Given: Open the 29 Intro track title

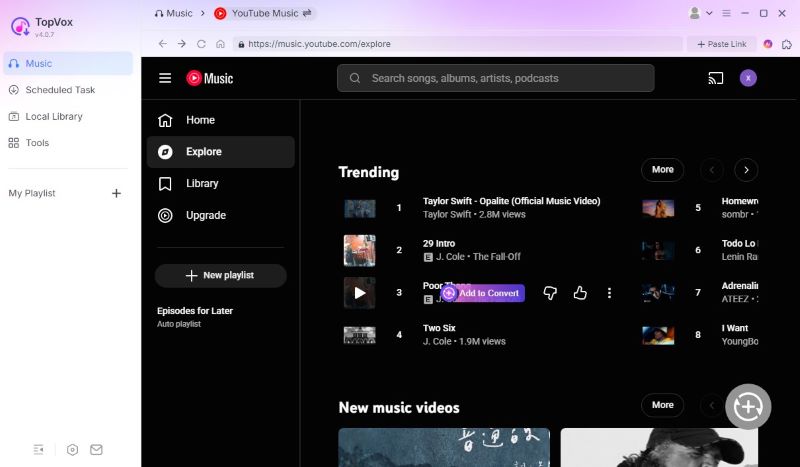Looking at the screenshot, I should click(439, 243).
